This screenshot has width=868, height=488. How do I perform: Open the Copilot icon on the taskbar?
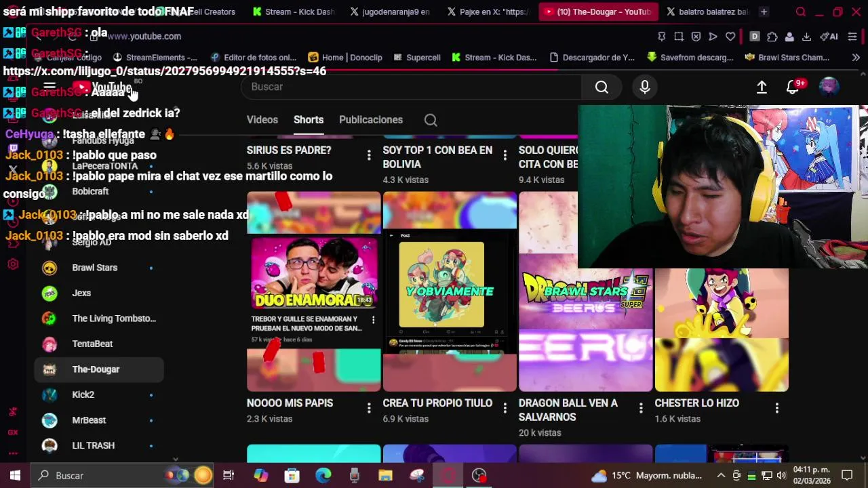coord(261,475)
